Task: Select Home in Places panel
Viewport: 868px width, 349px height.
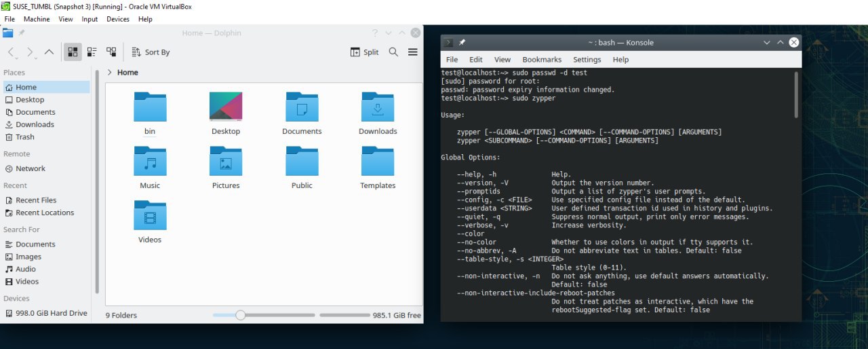Action: pyautogui.click(x=45, y=87)
